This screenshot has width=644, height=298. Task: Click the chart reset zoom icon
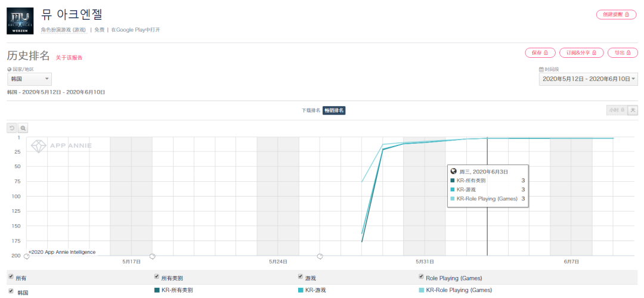coord(13,129)
